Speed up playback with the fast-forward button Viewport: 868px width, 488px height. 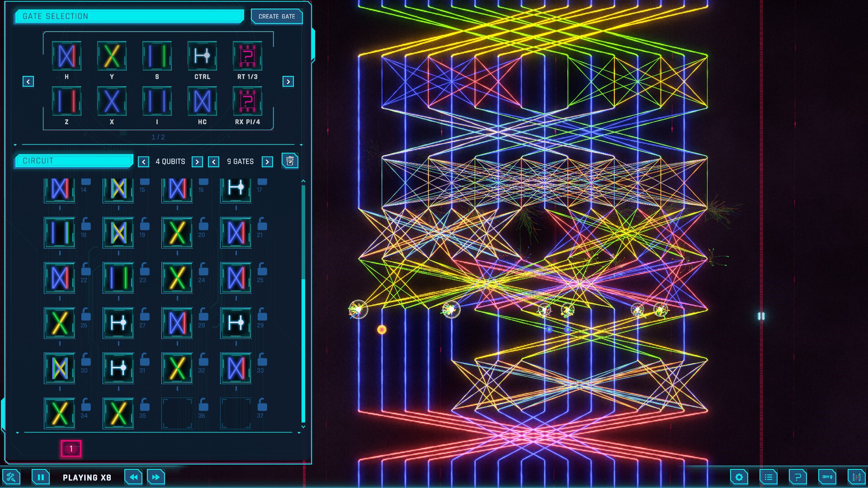(x=156, y=477)
